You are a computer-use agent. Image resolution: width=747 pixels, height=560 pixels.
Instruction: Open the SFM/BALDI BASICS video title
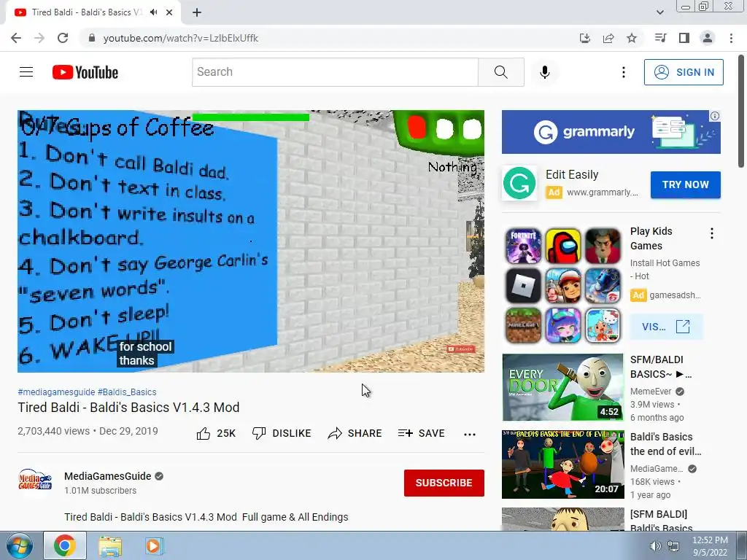661,367
